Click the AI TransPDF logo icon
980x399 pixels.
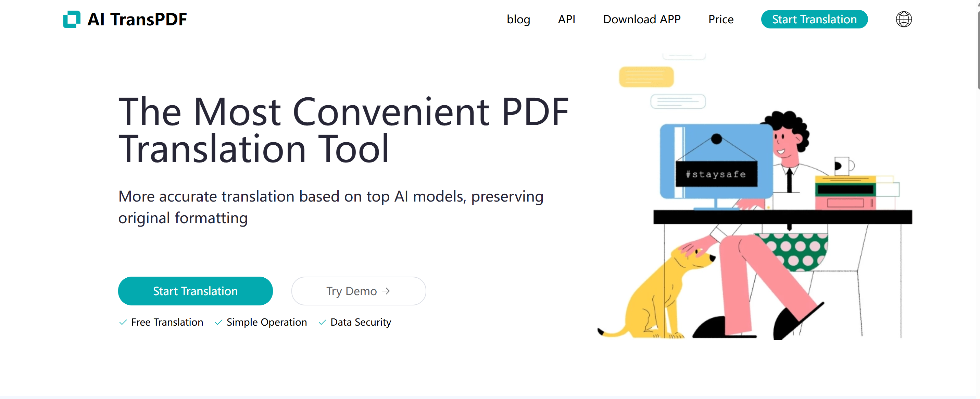click(72, 19)
